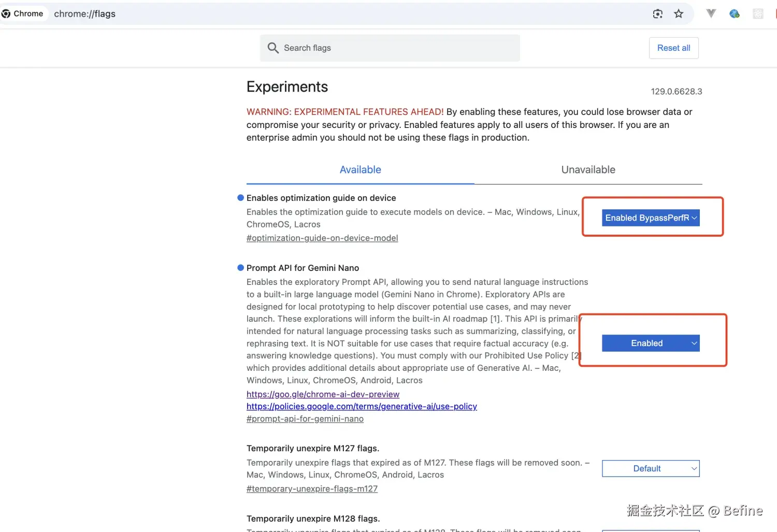Bookmark this page with the star icon
Viewport: 777px width, 532px height.
(x=679, y=14)
